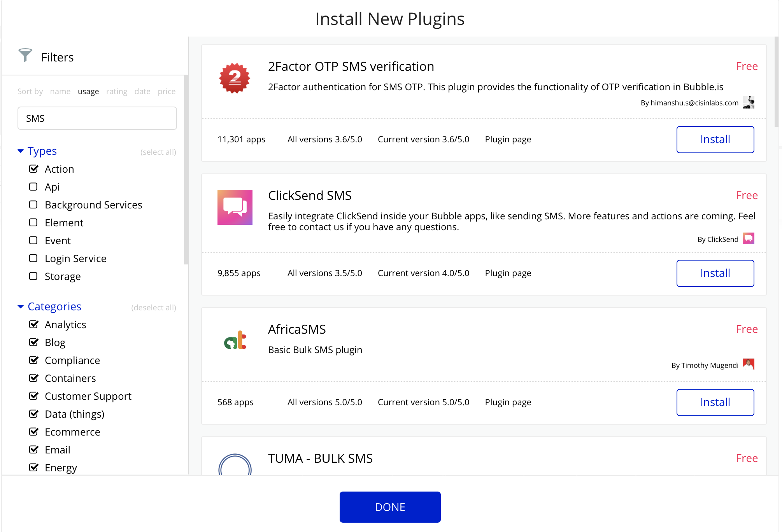Click the 'TUMA - BULK SMS' title
Viewport: 782px width, 532px height.
[x=320, y=458]
